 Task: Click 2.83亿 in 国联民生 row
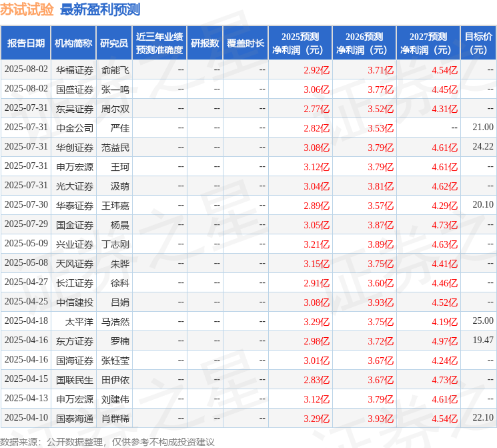click(316, 380)
